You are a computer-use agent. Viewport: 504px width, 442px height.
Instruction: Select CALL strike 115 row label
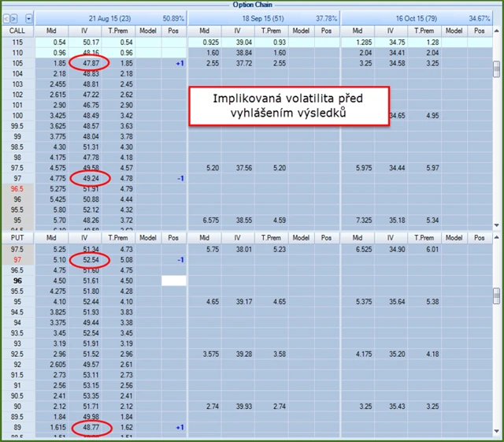click(x=17, y=42)
